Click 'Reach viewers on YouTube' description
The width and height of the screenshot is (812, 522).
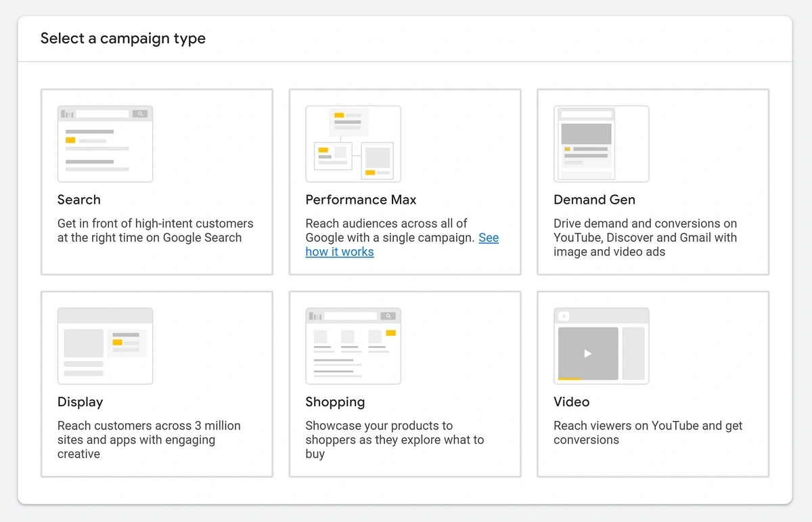coord(648,433)
